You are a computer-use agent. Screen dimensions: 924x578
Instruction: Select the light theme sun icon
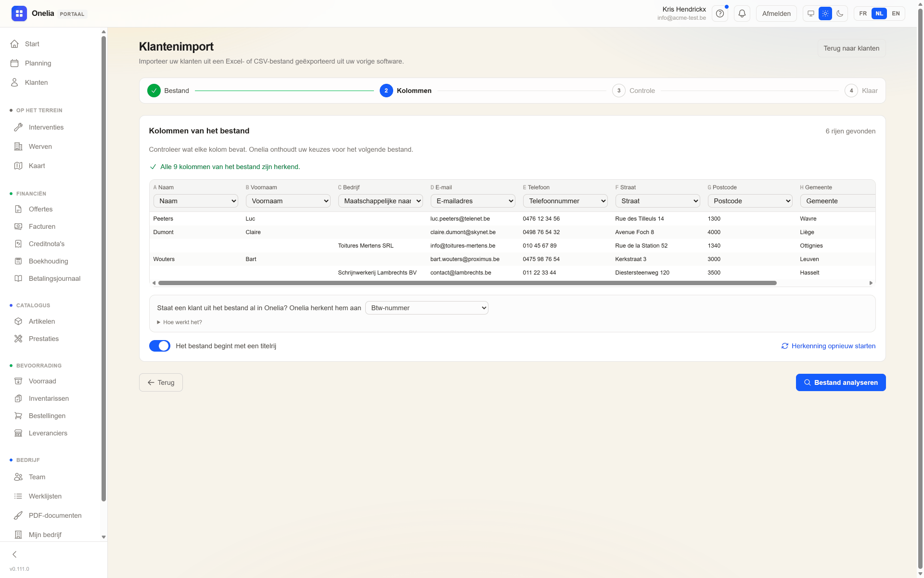(825, 13)
